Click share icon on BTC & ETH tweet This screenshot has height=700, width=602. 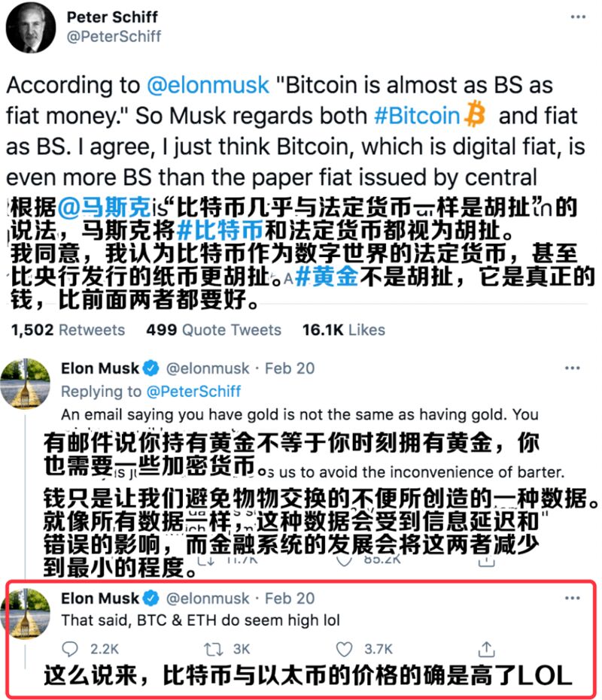[x=486, y=648]
